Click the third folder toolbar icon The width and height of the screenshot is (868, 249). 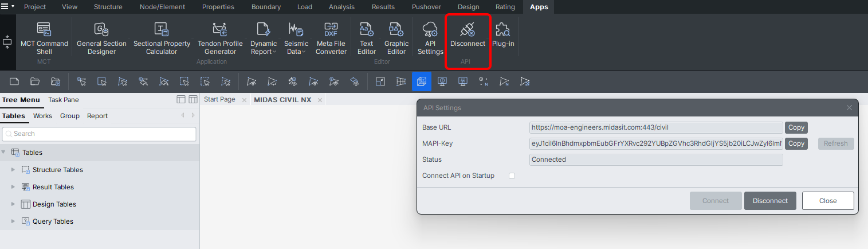click(56, 81)
